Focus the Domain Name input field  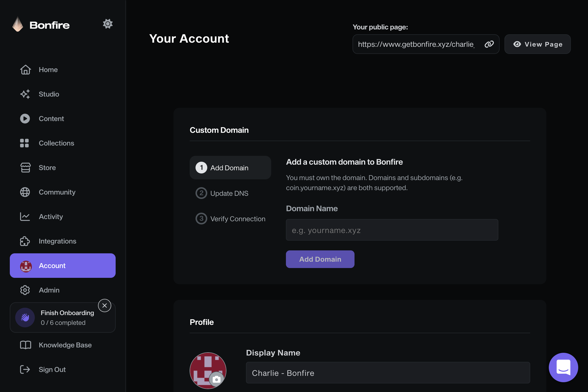click(392, 230)
